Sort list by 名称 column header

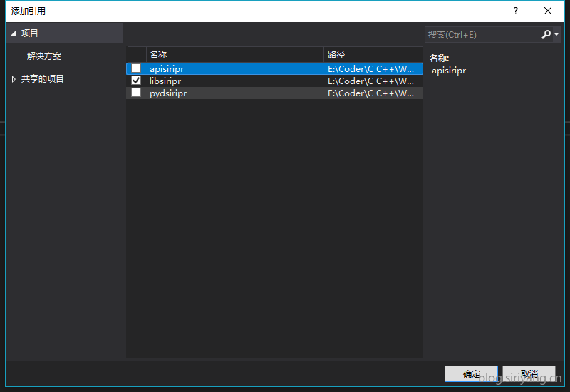(x=234, y=55)
